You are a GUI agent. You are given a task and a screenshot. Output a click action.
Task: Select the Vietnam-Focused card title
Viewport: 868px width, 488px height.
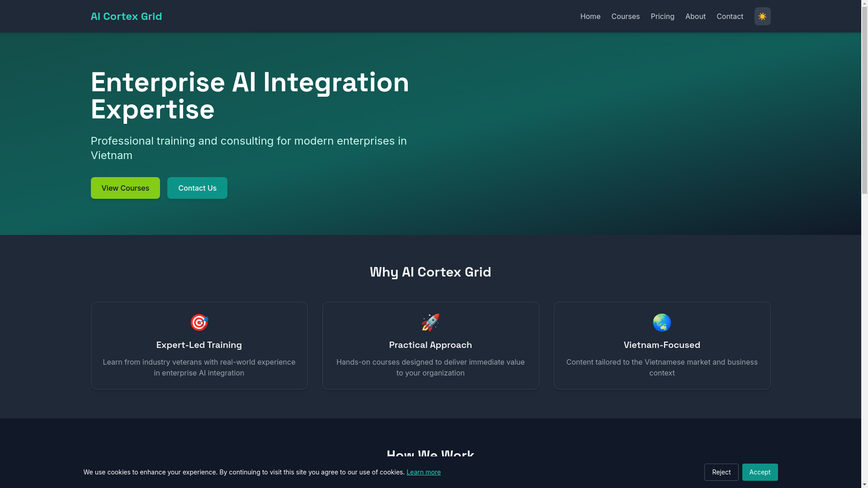[x=662, y=345]
